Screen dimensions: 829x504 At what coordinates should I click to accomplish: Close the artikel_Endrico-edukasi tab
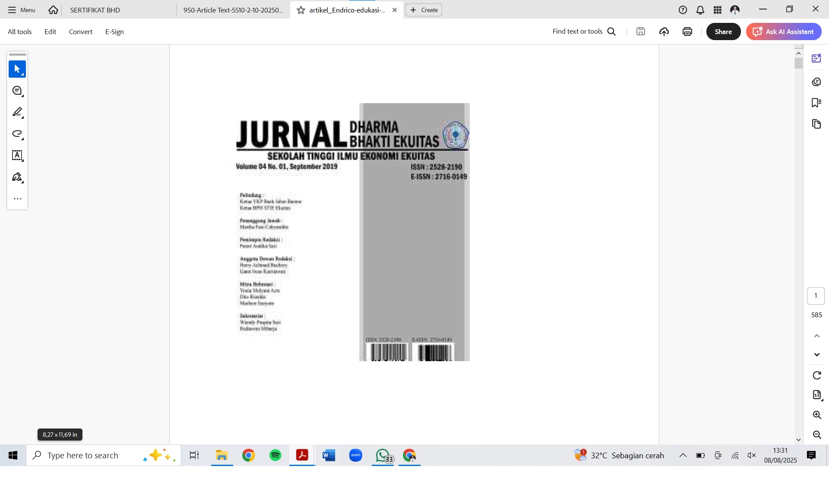coord(395,10)
